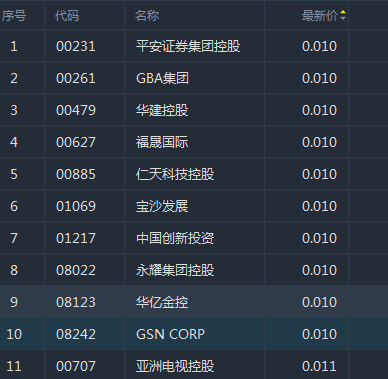Click the 名称 column header
This screenshot has width=388, height=379.
point(147,16)
